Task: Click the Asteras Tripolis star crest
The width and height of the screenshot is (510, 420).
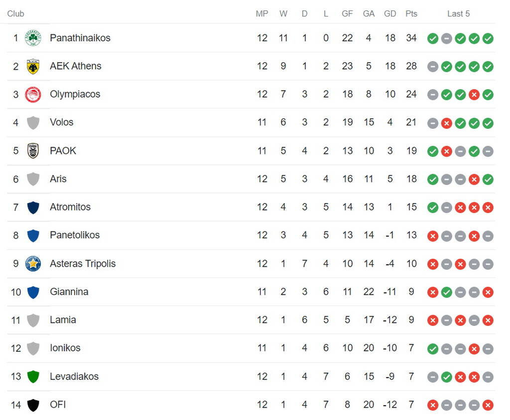Action: (33, 264)
